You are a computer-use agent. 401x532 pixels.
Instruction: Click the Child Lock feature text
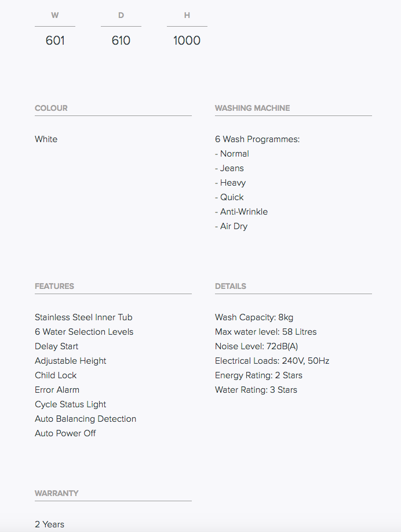coord(56,375)
